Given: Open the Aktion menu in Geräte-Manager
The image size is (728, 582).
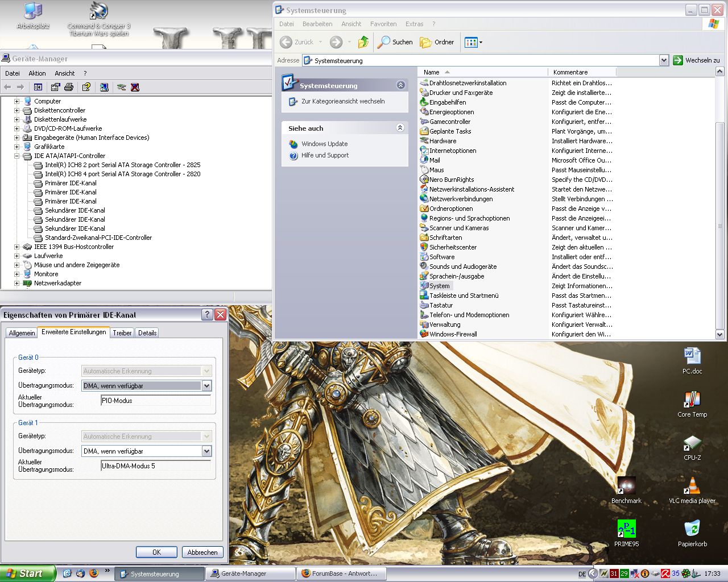Looking at the screenshot, I should (x=37, y=73).
